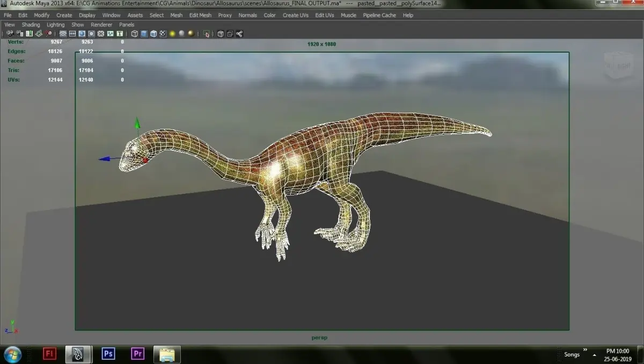Toggle wireframe on shaded cube icon
644x364 pixels.
153,34
